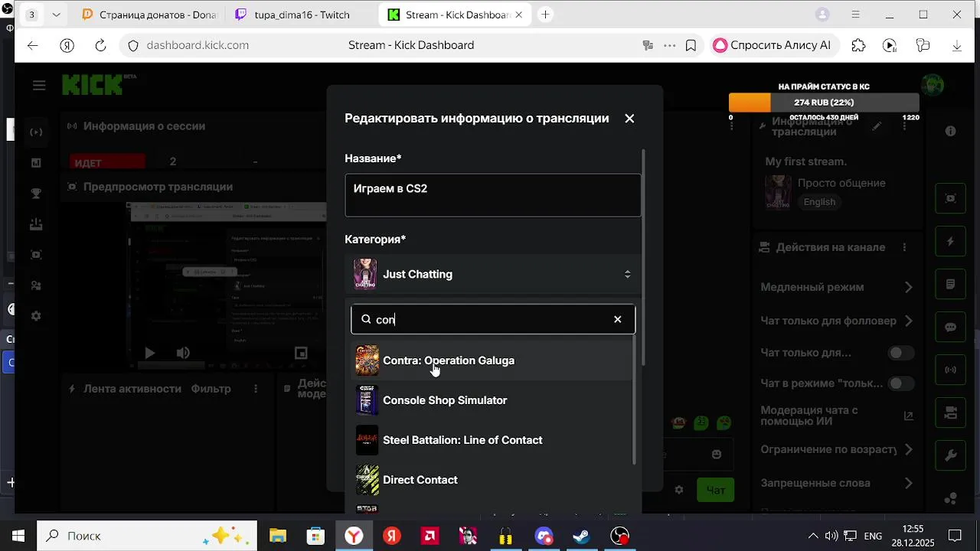Close the edit stream info dialog
Screen dimensions: 980x551
pyautogui.click(x=629, y=119)
